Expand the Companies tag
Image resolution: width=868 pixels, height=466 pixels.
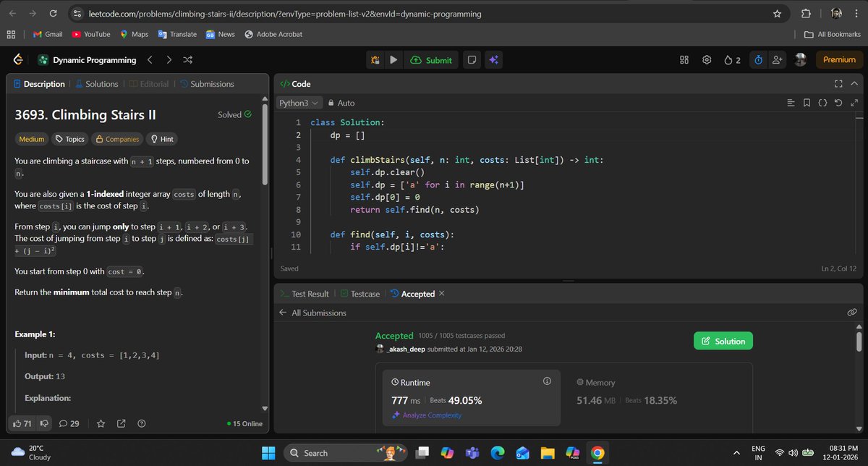point(118,139)
